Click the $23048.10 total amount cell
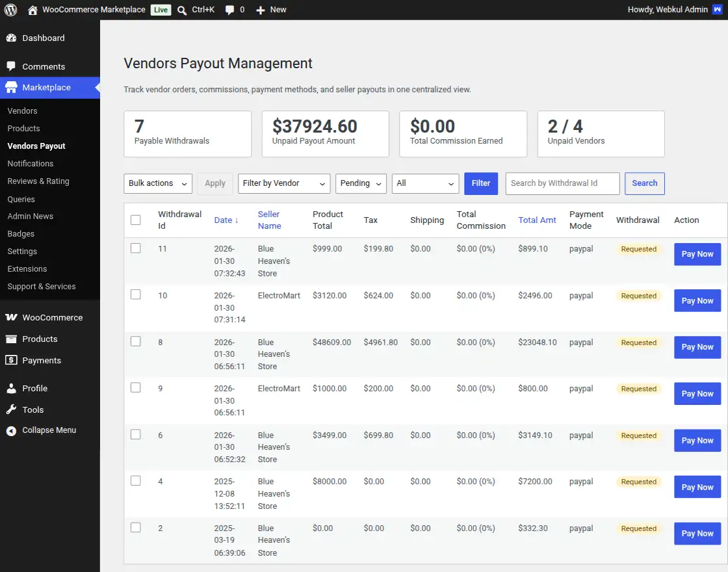 tap(537, 342)
